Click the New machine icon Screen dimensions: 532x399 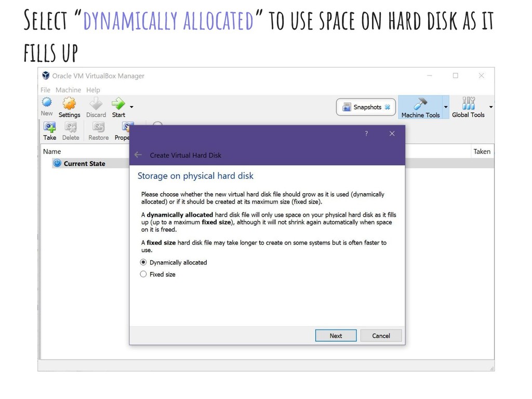pos(47,102)
